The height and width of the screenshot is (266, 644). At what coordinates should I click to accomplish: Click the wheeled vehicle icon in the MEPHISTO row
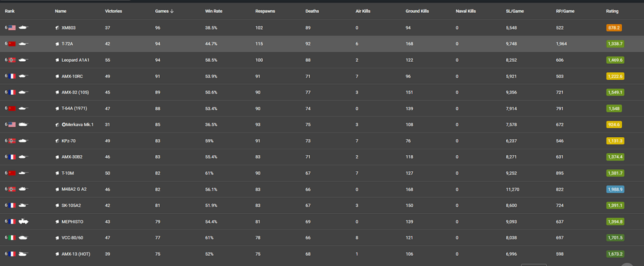tap(23, 222)
